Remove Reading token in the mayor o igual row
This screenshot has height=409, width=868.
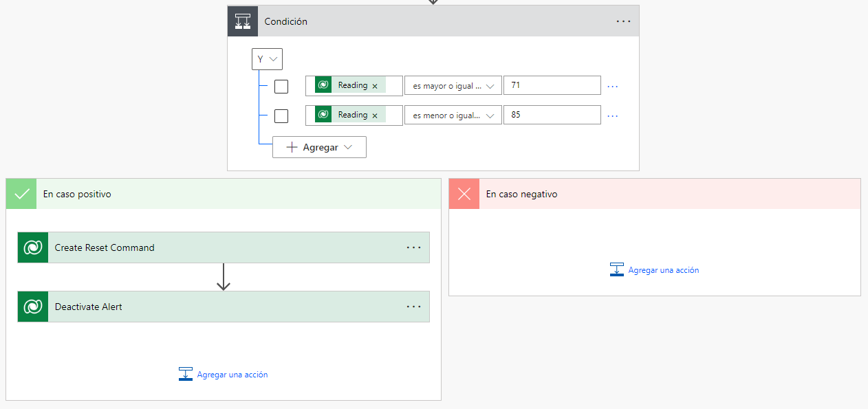click(375, 86)
